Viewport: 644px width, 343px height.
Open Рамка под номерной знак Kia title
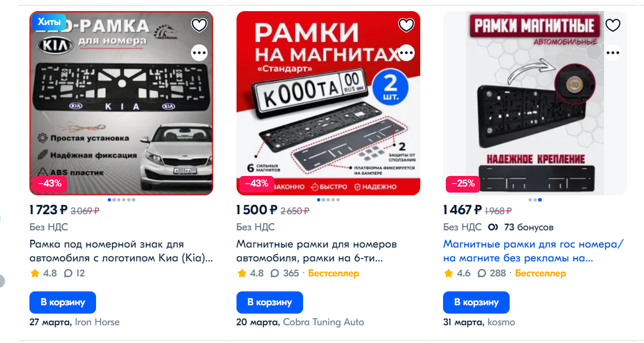pyautogui.click(x=121, y=251)
